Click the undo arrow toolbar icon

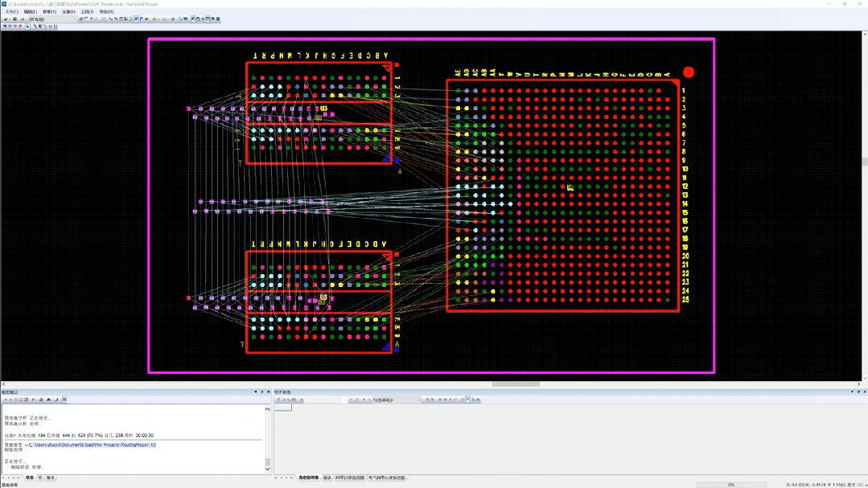154,19
